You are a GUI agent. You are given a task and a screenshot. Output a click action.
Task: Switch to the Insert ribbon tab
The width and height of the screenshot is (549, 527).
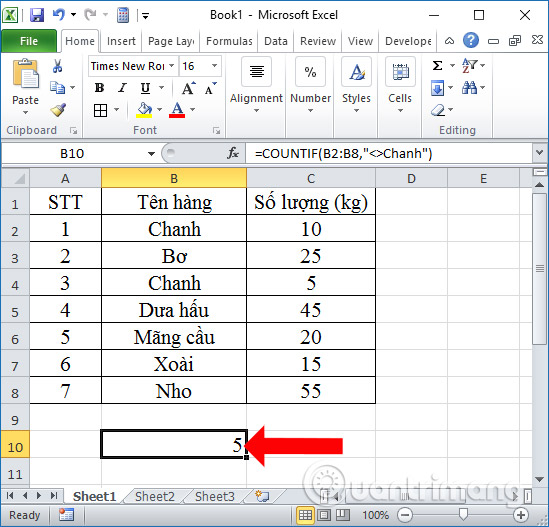coord(121,41)
